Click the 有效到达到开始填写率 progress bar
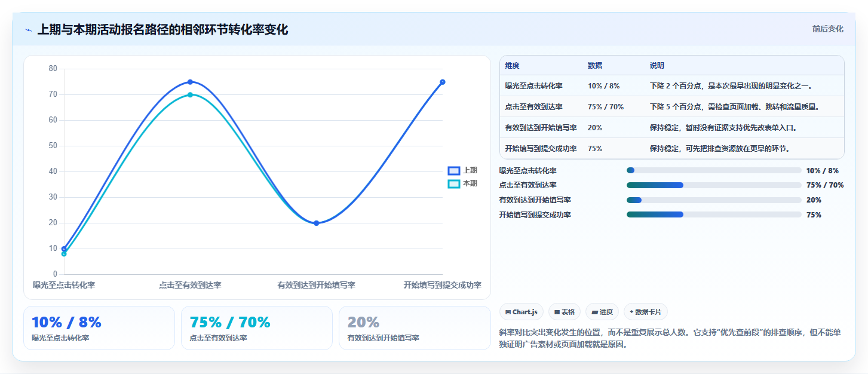 (x=714, y=200)
